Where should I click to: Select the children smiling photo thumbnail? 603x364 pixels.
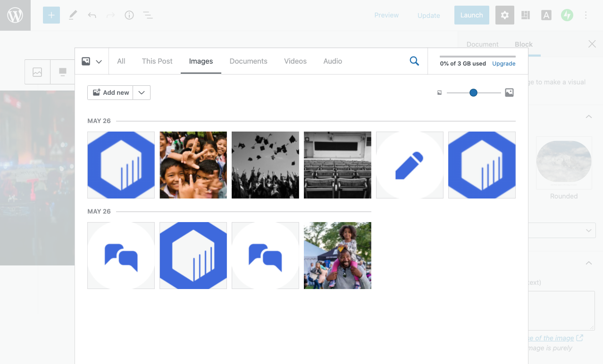[x=193, y=165]
